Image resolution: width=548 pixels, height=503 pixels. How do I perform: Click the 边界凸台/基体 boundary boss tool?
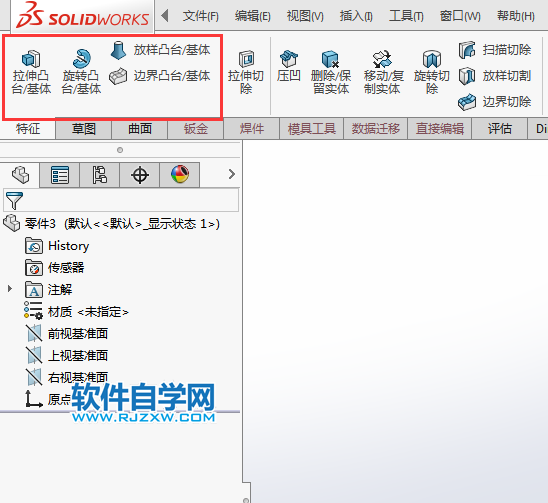[160, 76]
